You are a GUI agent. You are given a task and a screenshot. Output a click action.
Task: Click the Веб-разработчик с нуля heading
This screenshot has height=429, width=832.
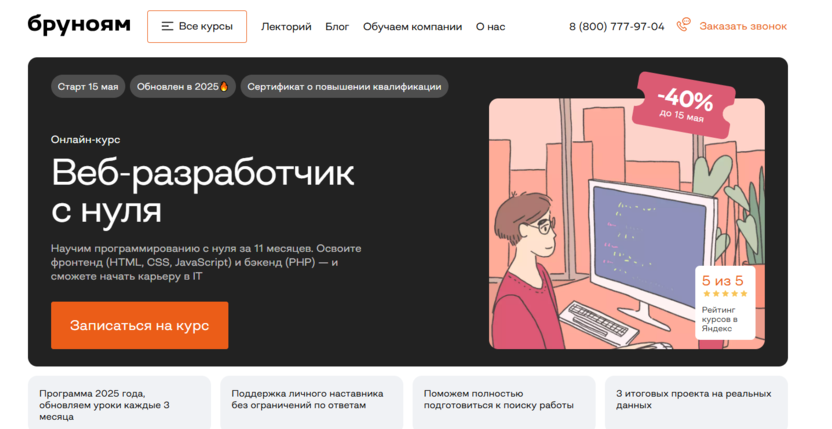click(203, 192)
